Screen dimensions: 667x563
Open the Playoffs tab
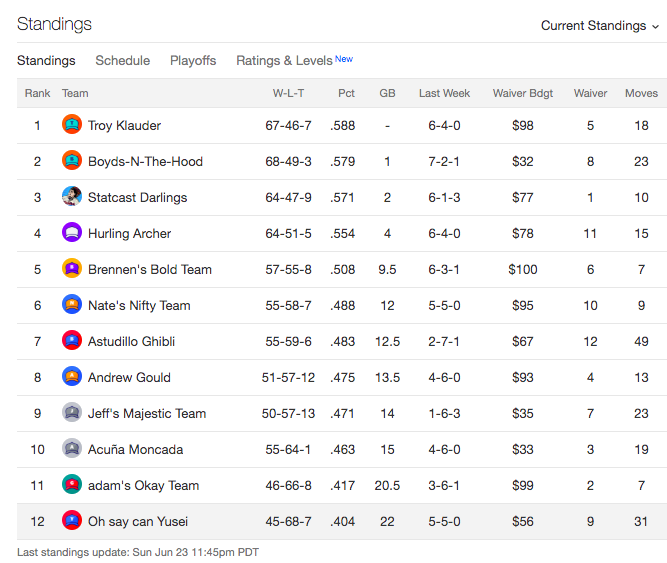193,60
